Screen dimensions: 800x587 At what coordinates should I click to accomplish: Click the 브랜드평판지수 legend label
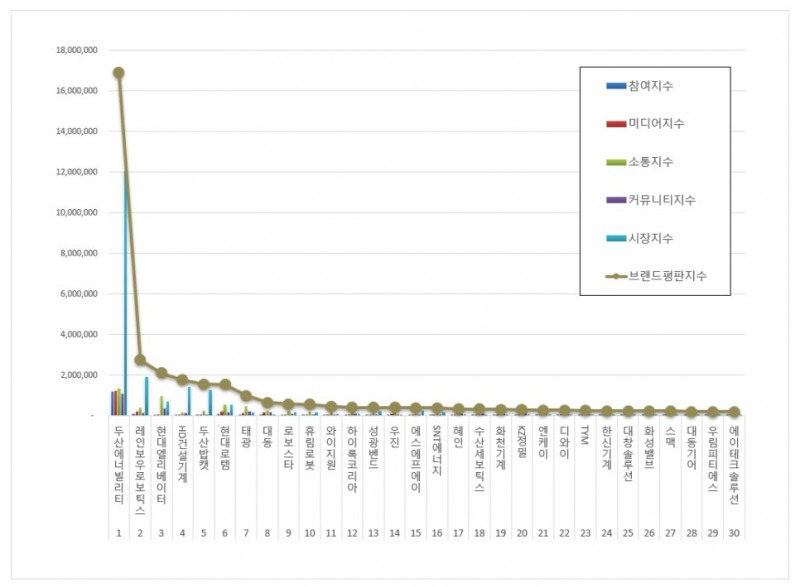(x=667, y=276)
